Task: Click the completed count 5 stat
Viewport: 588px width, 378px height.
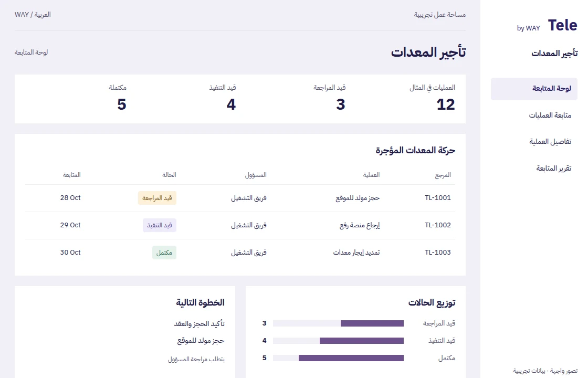Action: click(122, 104)
